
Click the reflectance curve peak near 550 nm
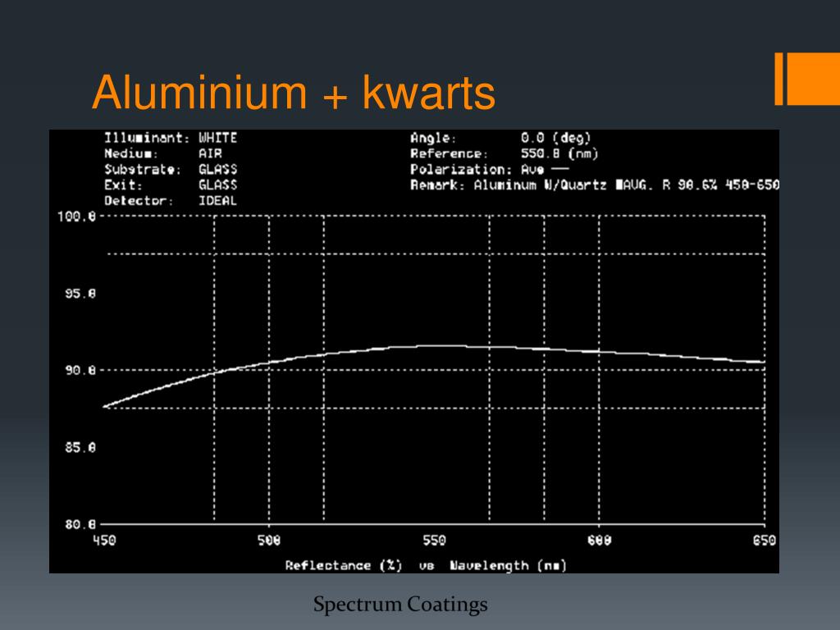pyautogui.click(x=434, y=346)
